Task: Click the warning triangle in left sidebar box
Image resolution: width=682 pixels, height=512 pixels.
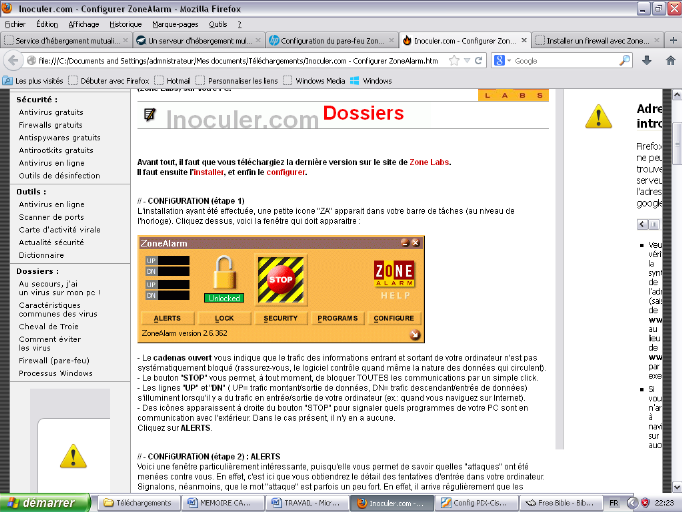Action: click(x=73, y=456)
